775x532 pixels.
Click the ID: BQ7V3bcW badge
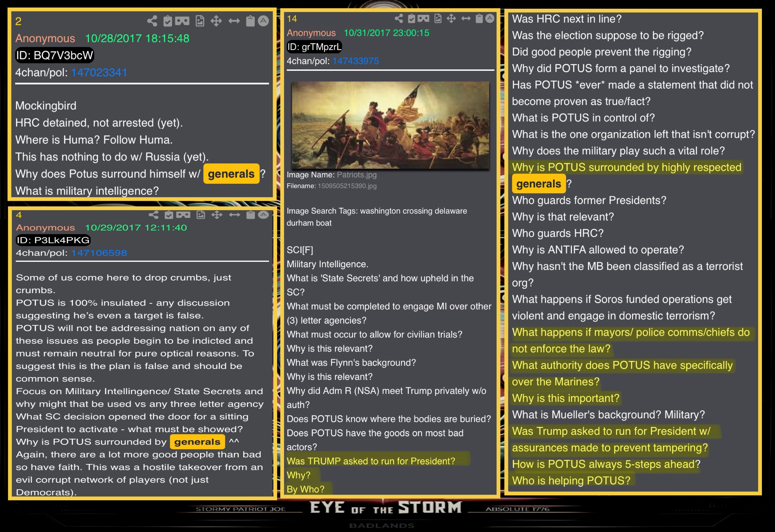pyautogui.click(x=55, y=55)
